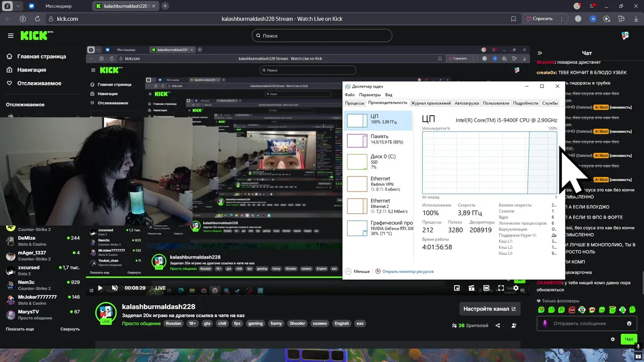
Task: Unmute the stream volume
Action: coord(115,288)
